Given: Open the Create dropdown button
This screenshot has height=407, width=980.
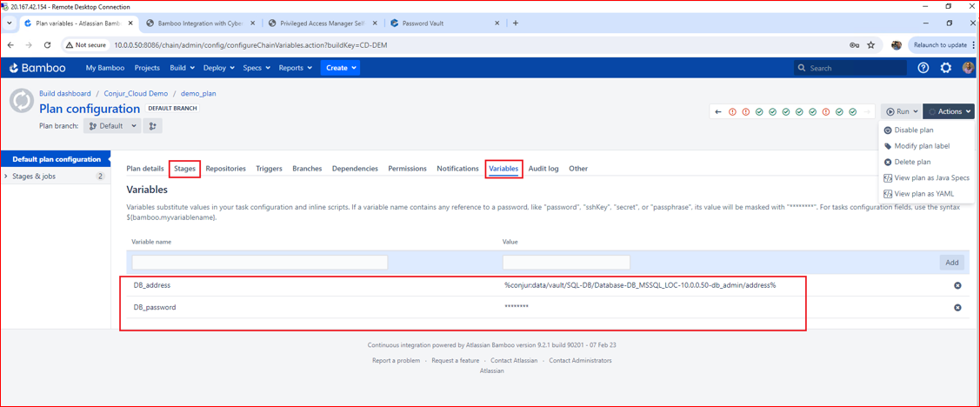Looking at the screenshot, I should (341, 68).
